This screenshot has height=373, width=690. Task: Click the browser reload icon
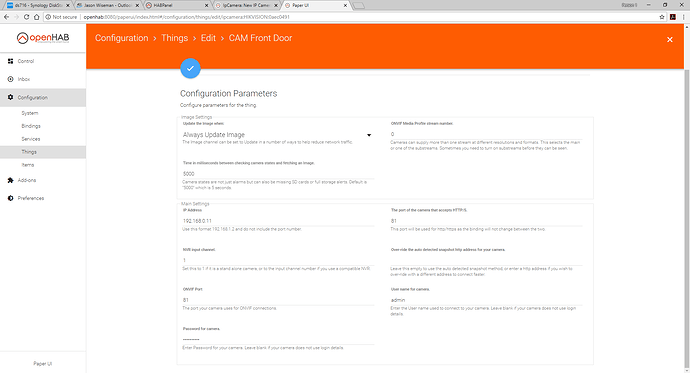click(x=26, y=17)
